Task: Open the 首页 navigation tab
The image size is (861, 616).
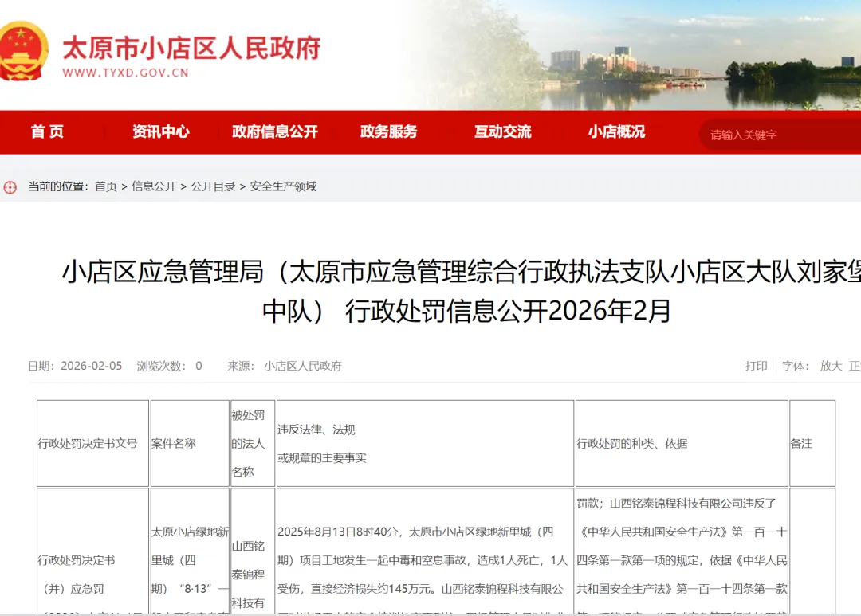Action: [47, 131]
